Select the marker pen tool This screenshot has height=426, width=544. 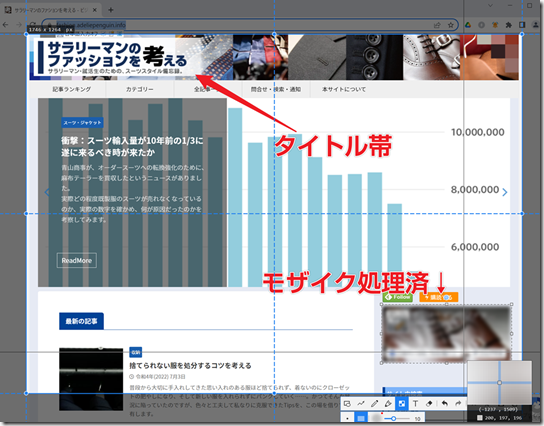click(388, 403)
